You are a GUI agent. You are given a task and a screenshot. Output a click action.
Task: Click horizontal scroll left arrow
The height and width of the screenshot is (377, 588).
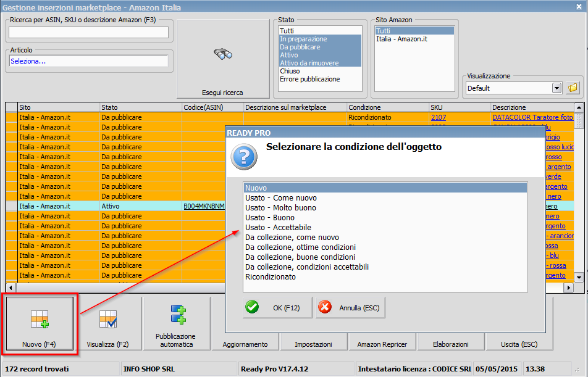(x=10, y=288)
